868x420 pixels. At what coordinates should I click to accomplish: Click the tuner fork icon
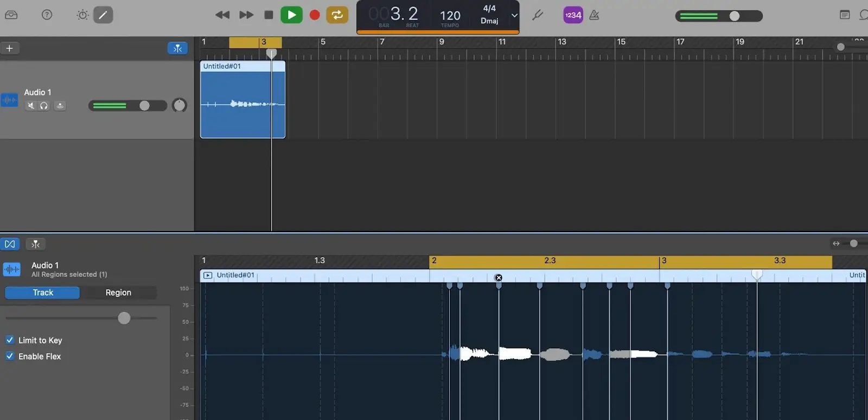(538, 15)
